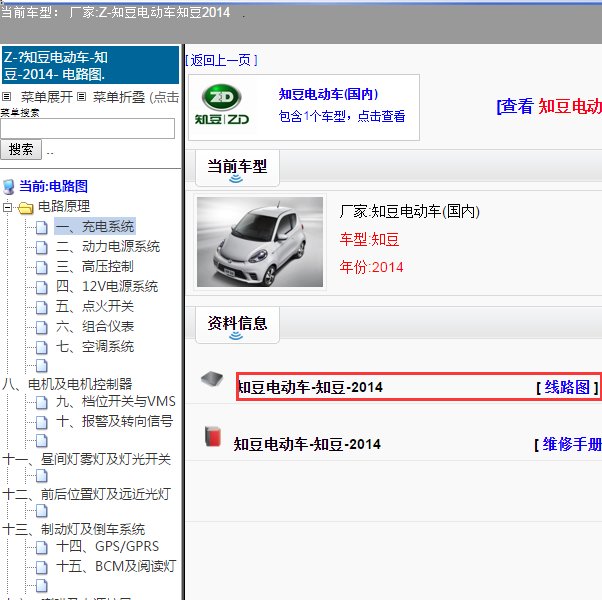Click page icon beside 十五、BCM及阅读灯

[x=41, y=567]
